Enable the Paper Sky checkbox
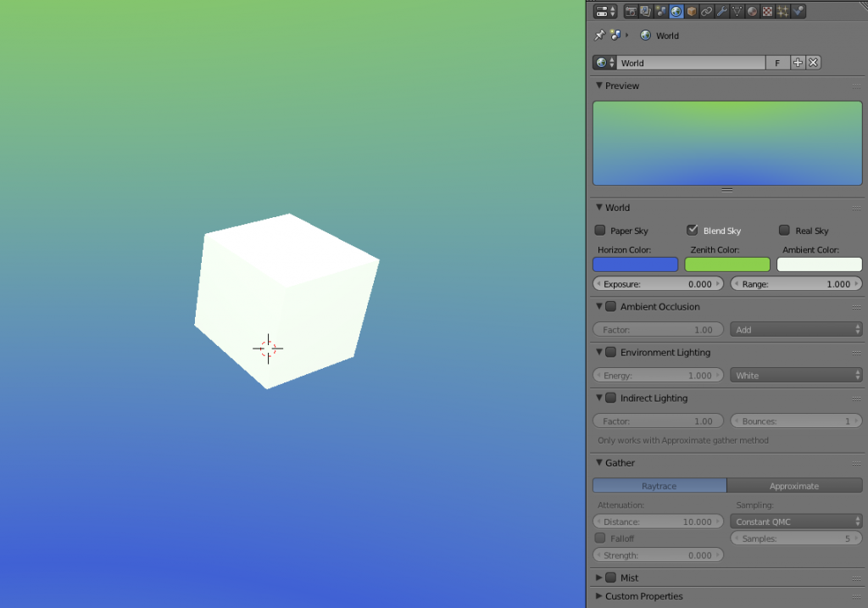Viewport: 868px width, 608px height. [600, 231]
